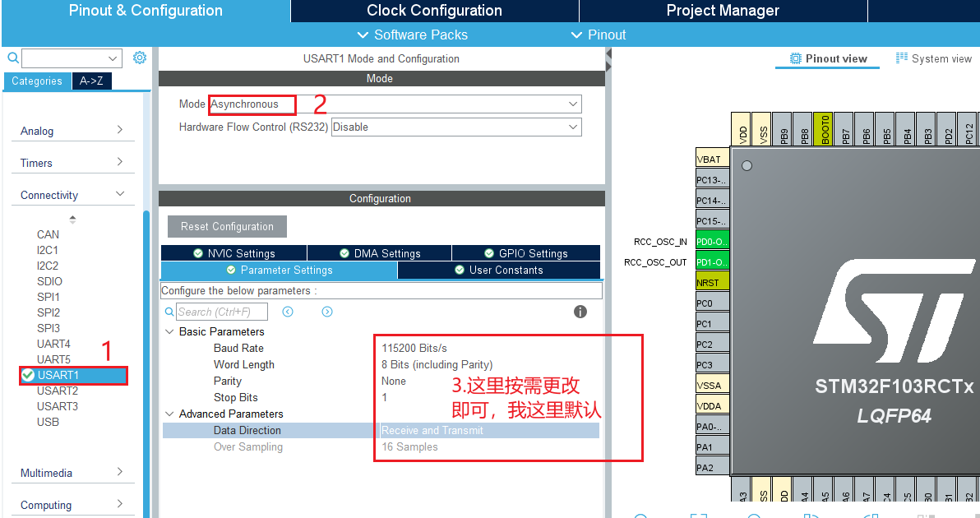The width and height of the screenshot is (980, 518).
Task: Open the Software Packs menu
Action: (x=413, y=35)
